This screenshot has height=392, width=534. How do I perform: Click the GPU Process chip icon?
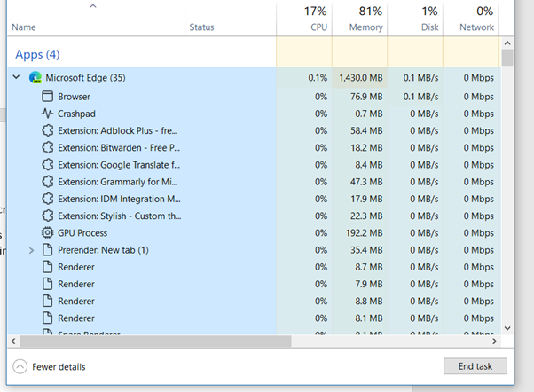pyautogui.click(x=47, y=232)
